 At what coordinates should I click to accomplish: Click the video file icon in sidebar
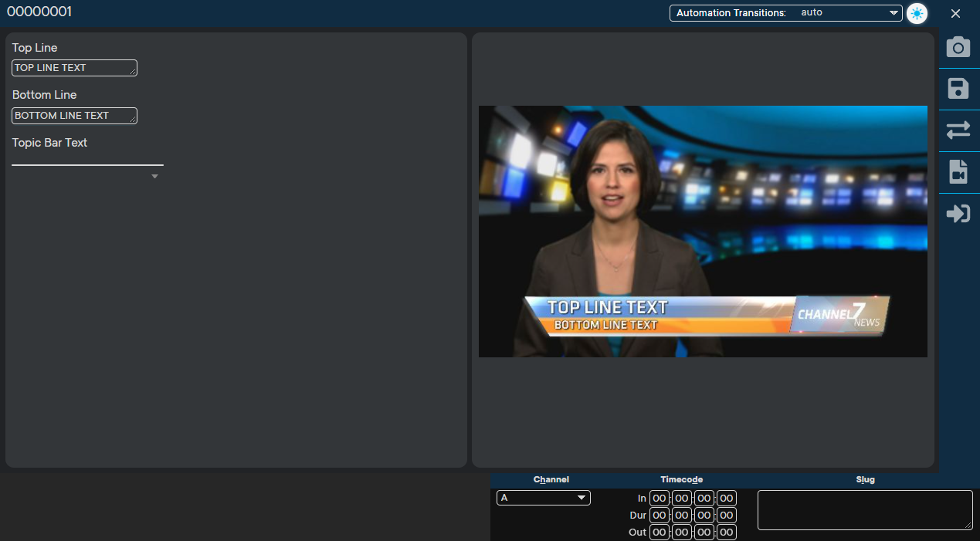pos(958,171)
